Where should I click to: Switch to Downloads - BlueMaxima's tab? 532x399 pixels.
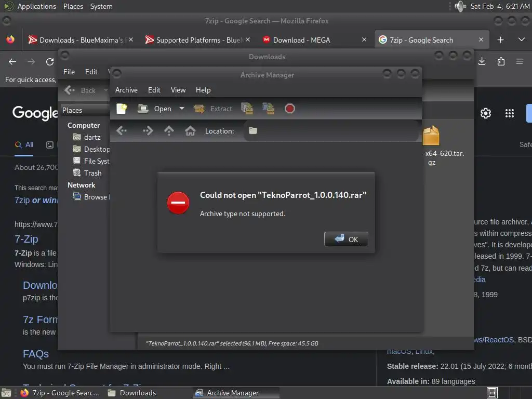(80, 40)
